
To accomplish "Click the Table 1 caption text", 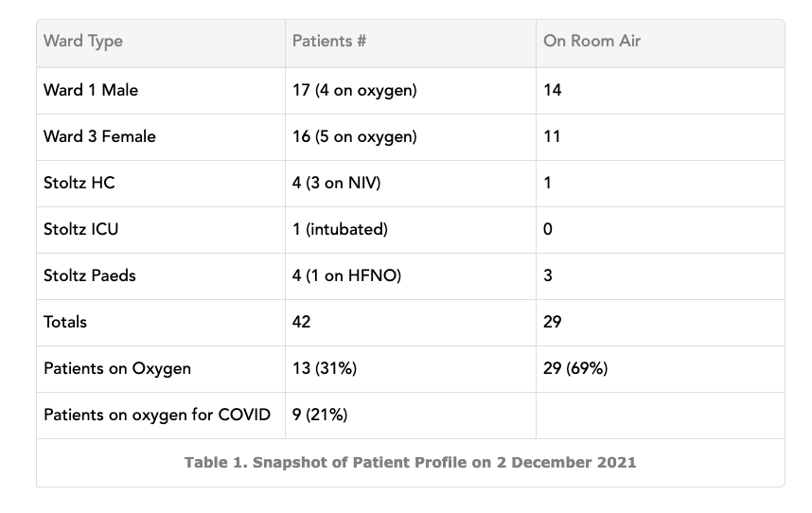I will point(410,462).
